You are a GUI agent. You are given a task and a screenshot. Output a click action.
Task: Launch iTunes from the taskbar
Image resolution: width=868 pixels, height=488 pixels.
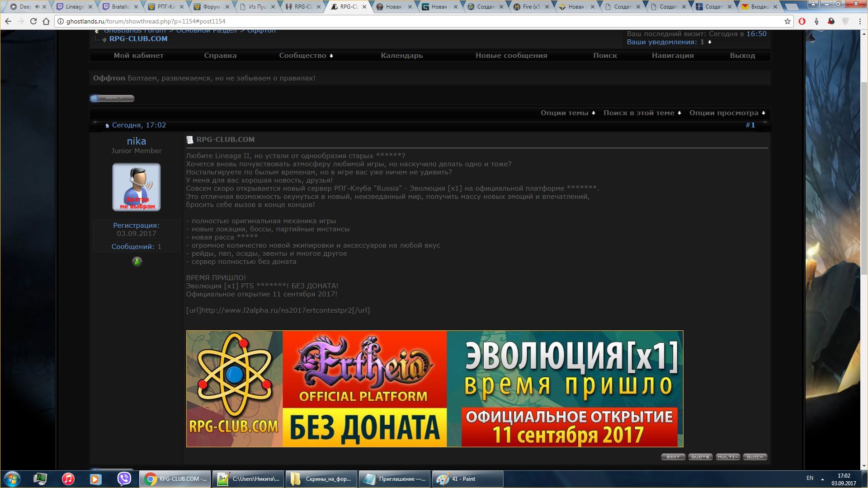point(68,479)
